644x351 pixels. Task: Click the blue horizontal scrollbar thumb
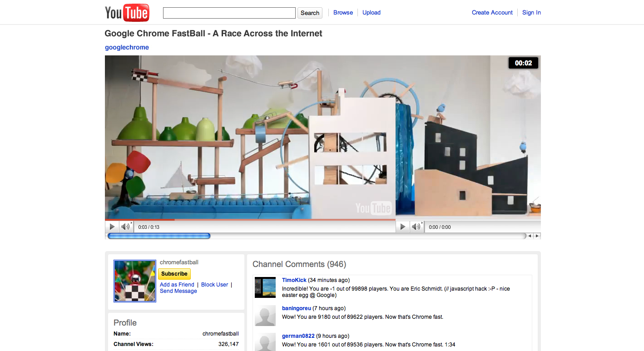159,236
